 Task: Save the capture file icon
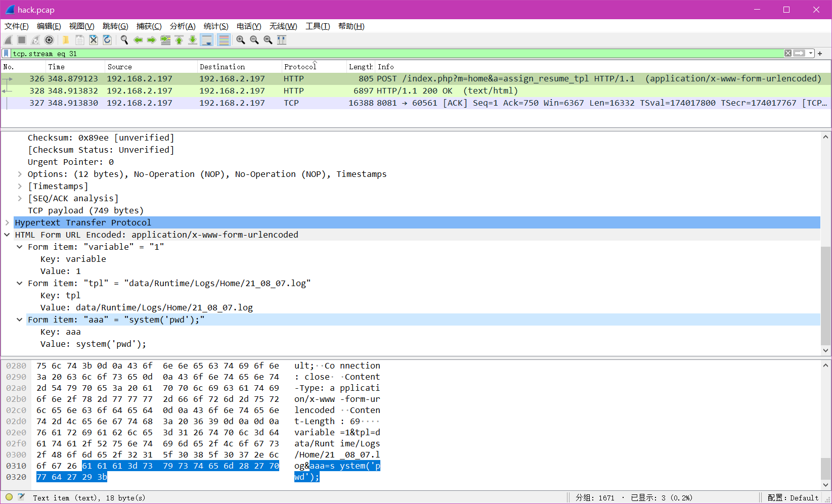tap(79, 40)
